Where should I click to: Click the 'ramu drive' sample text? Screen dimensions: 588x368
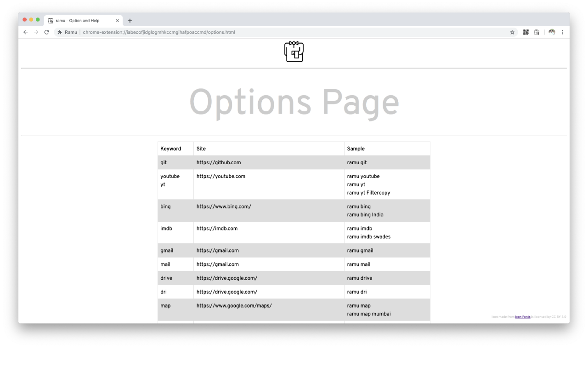click(360, 278)
